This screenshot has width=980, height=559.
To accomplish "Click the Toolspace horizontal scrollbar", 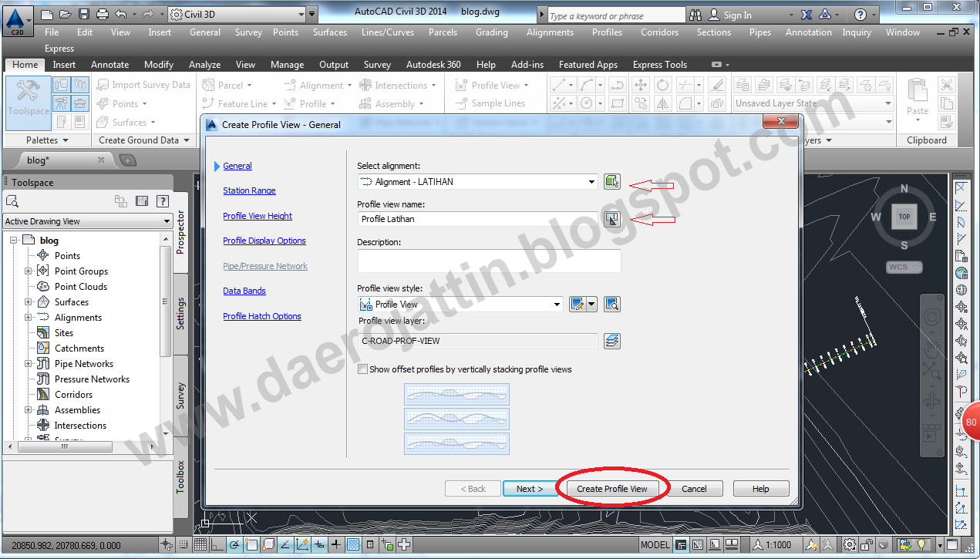I will [x=81, y=446].
